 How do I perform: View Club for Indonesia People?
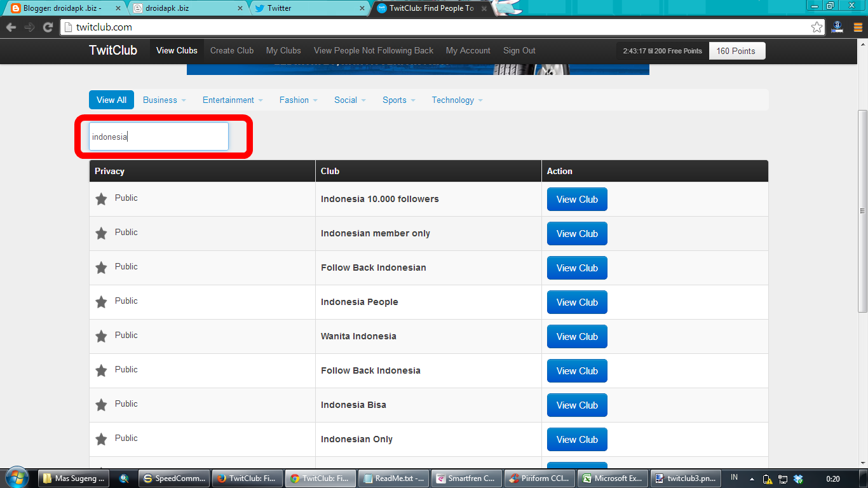point(577,302)
